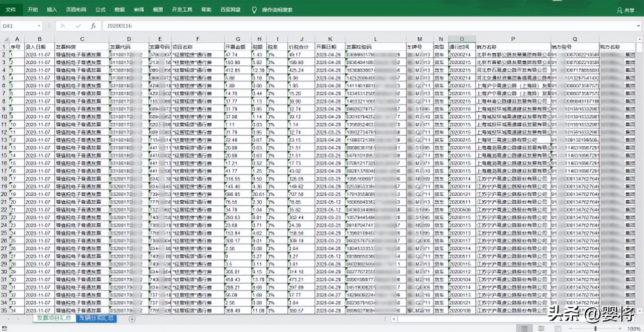Click cell G2 with value 47.74
Viewport: 644px width, 332px height.
[238, 54]
